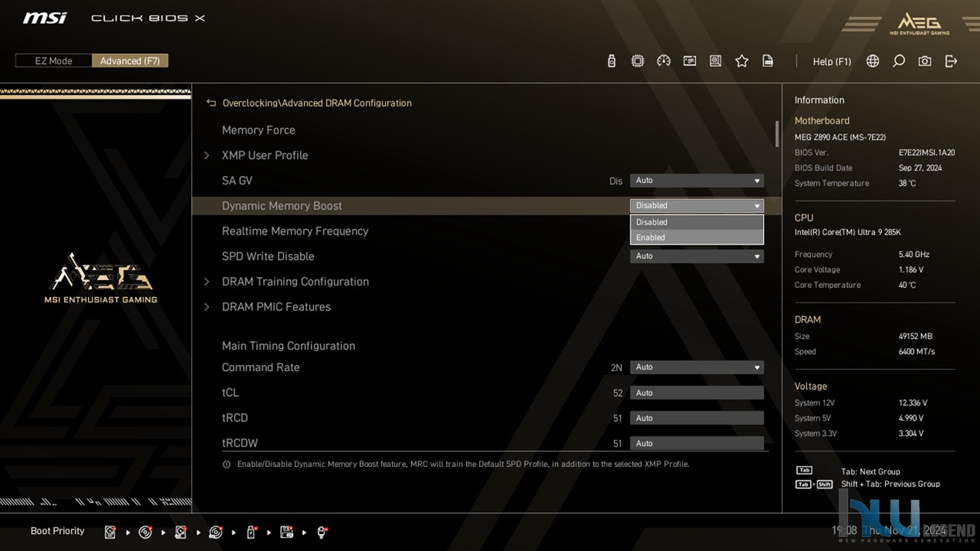Click the Core Voltage value 1.186 V
The image size is (980, 551).
coord(911,270)
